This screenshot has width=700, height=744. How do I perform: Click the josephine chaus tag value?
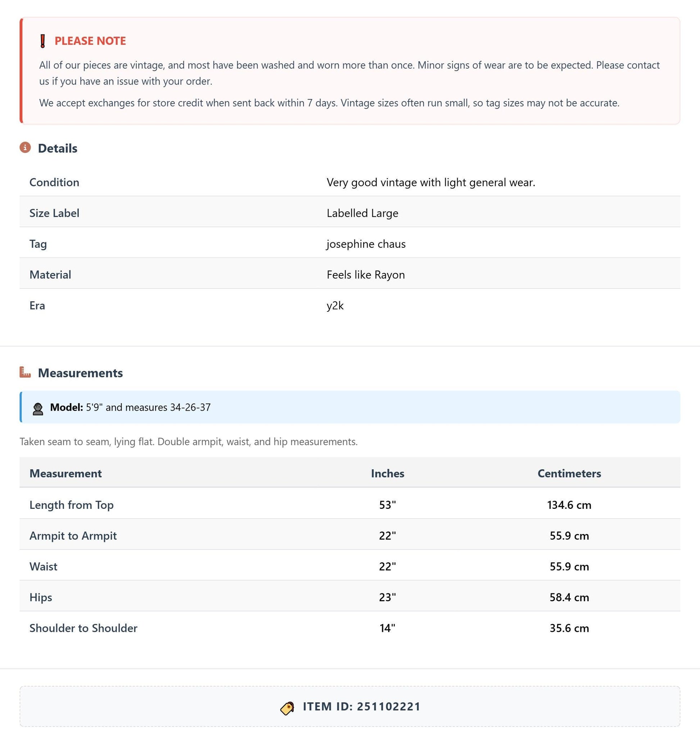(366, 244)
